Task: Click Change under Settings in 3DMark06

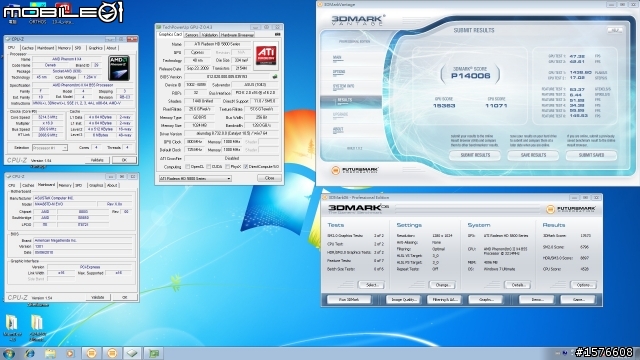Action: 442,285
